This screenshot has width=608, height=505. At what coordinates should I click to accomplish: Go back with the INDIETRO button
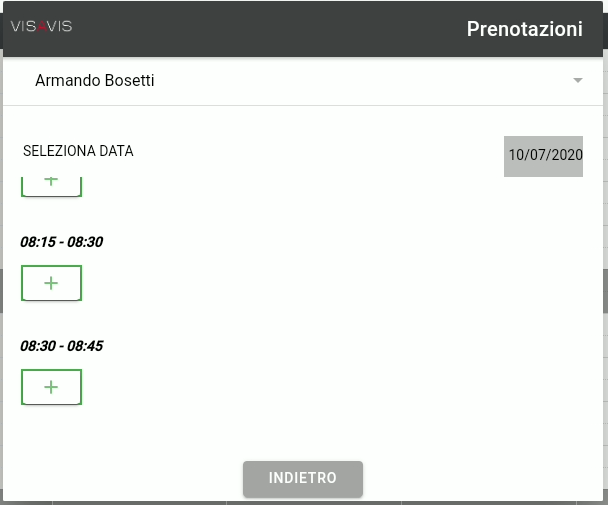pos(303,479)
